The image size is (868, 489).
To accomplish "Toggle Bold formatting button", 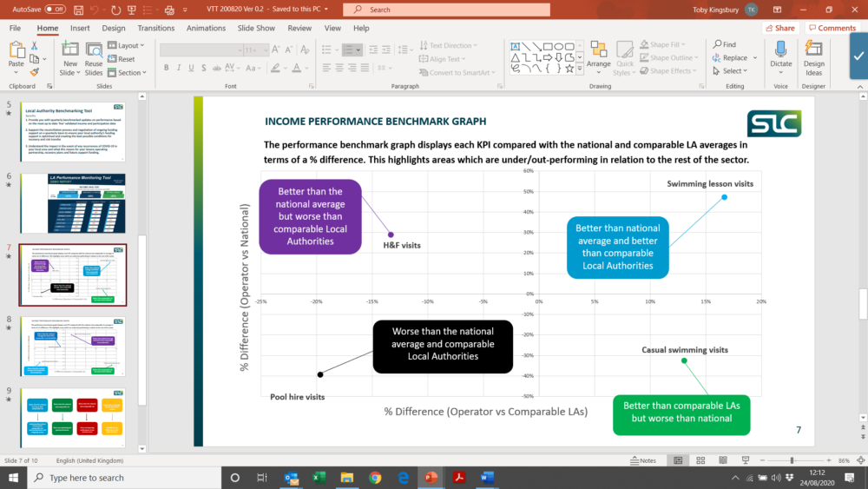I will pos(166,68).
